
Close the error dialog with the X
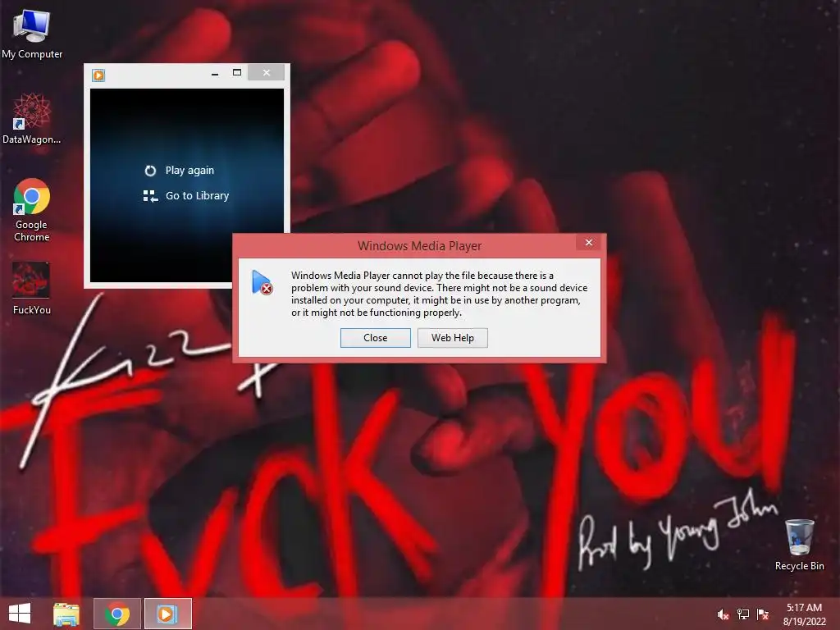(x=589, y=243)
